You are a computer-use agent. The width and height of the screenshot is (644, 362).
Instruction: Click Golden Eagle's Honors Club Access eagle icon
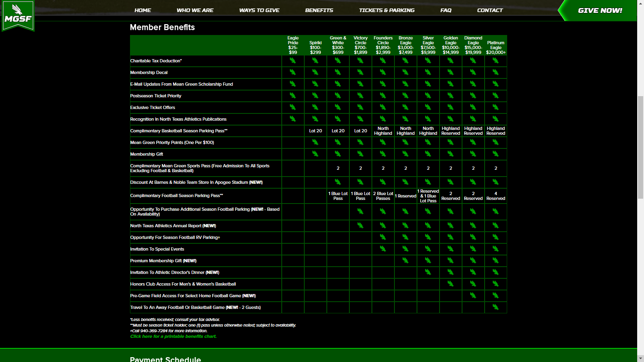[x=450, y=284]
